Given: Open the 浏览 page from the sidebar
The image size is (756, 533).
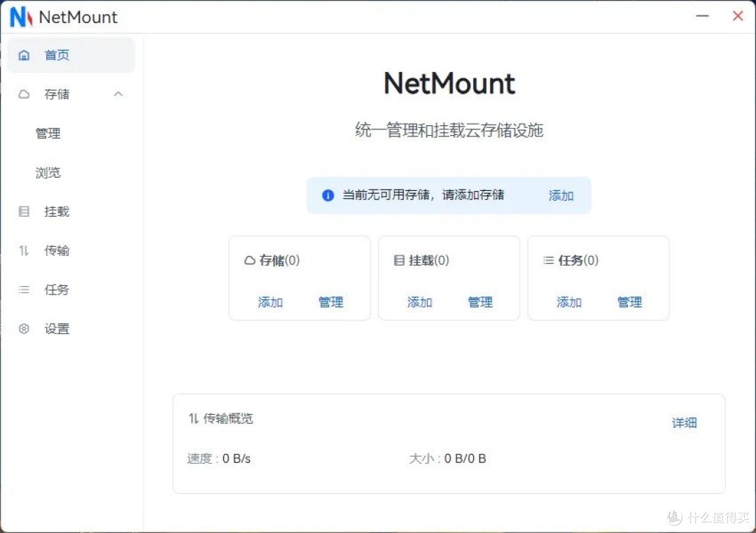Looking at the screenshot, I should [48, 172].
